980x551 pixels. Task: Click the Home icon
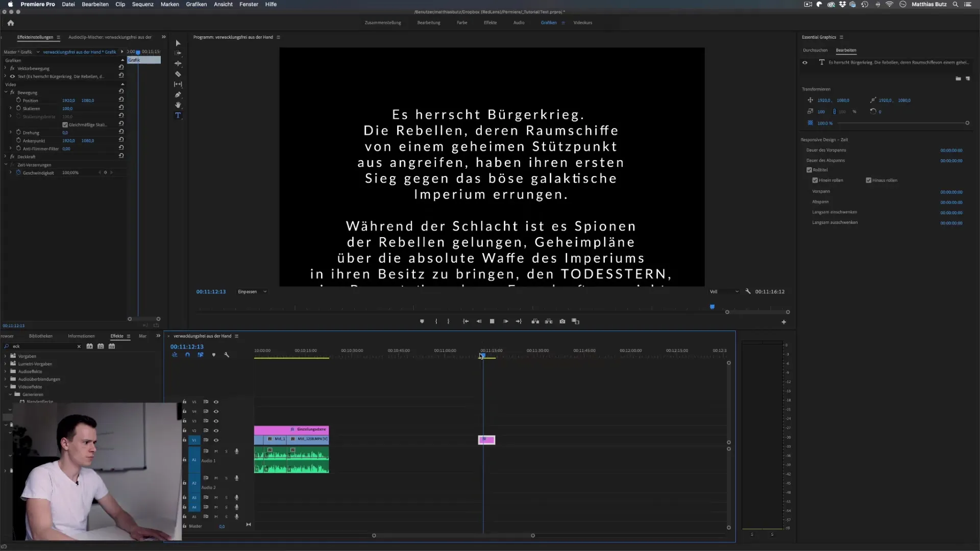click(11, 23)
